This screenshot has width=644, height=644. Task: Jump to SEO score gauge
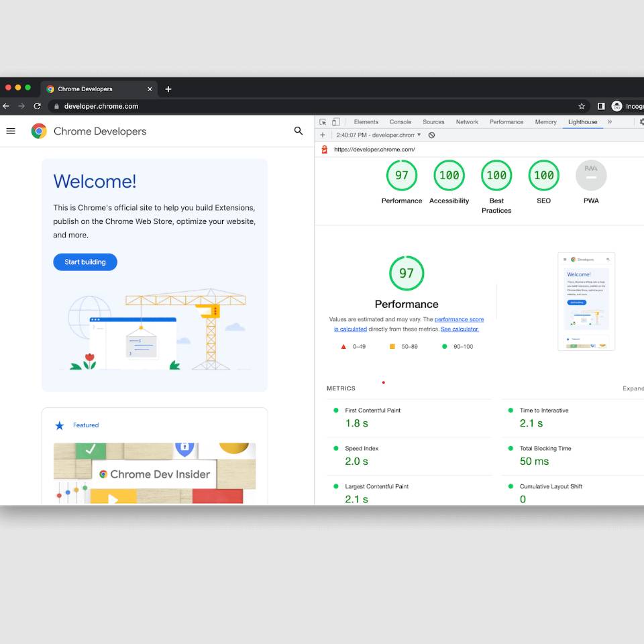(544, 175)
